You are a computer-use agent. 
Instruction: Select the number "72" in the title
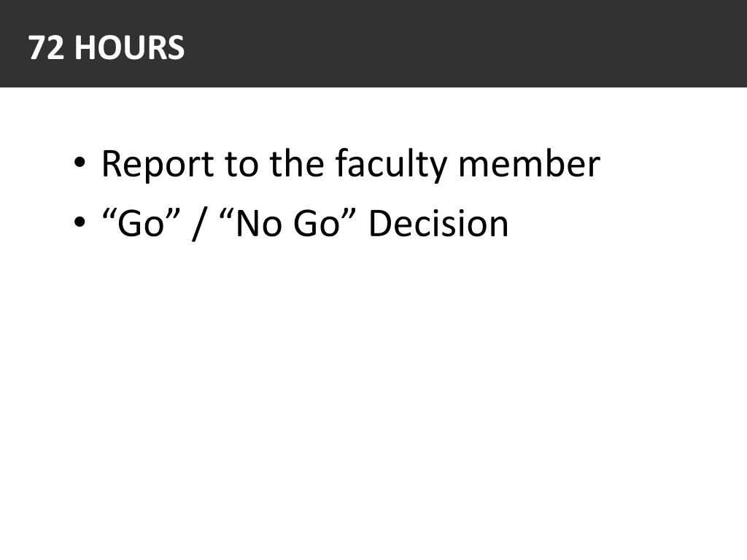(46, 47)
